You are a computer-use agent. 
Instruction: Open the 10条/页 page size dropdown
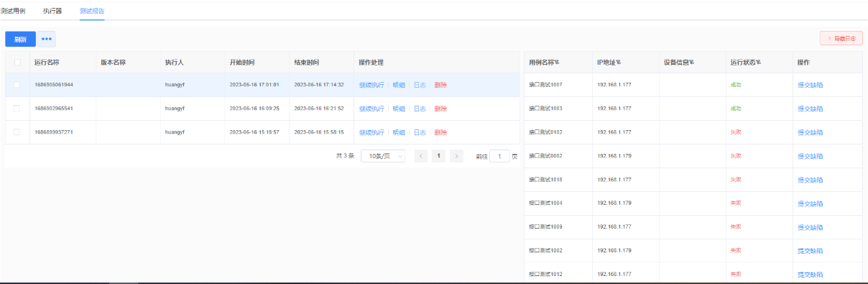tap(383, 156)
